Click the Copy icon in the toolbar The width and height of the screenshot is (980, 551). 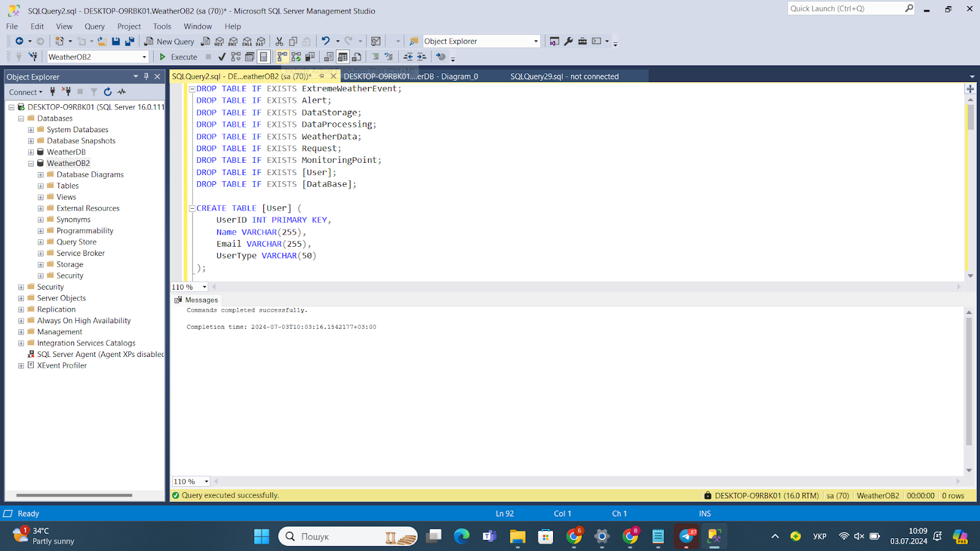293,42
